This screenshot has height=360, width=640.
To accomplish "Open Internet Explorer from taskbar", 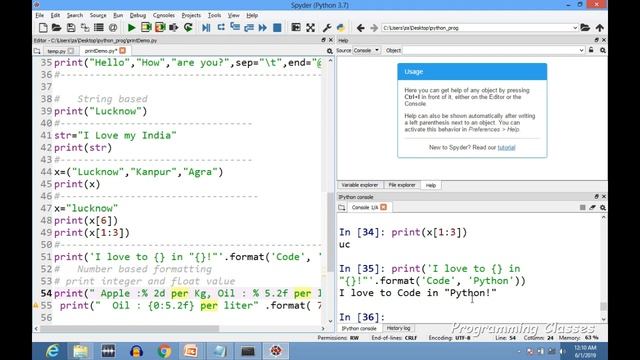I will [52, 351].
